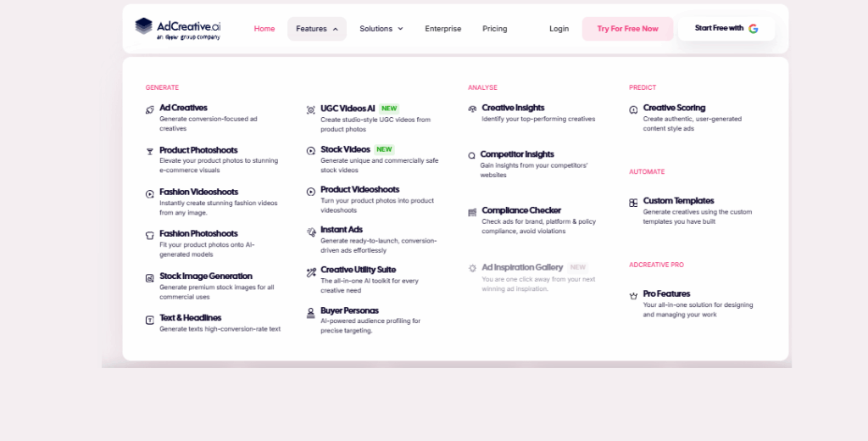Click the Ad Creatives rocket icon
Image resolution: width=868 pixels, height=441 pixels.
149,109
